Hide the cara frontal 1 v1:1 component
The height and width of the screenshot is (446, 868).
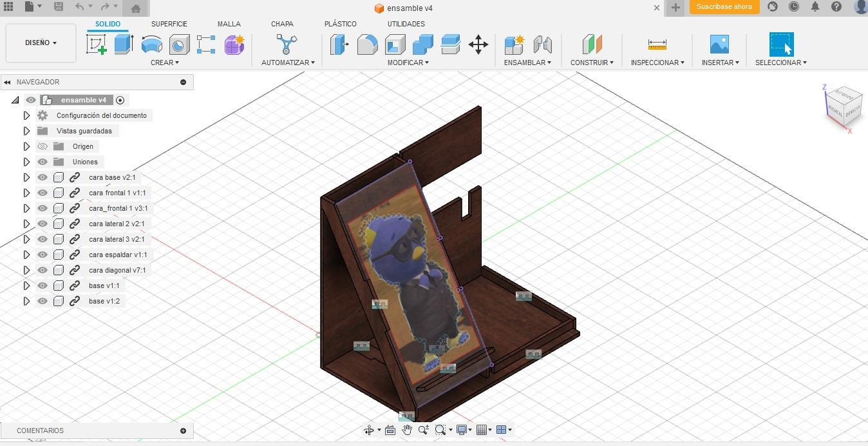[x=42, y=193]
